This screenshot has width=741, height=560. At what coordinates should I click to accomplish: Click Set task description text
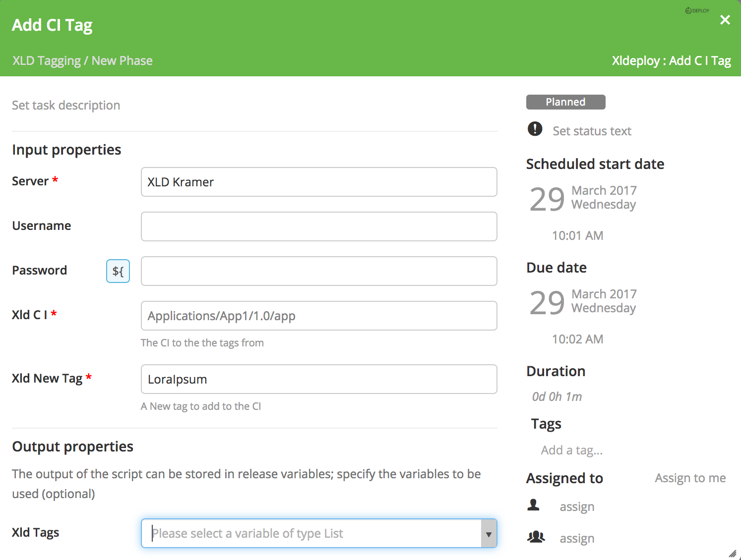[x=66, y=105]
